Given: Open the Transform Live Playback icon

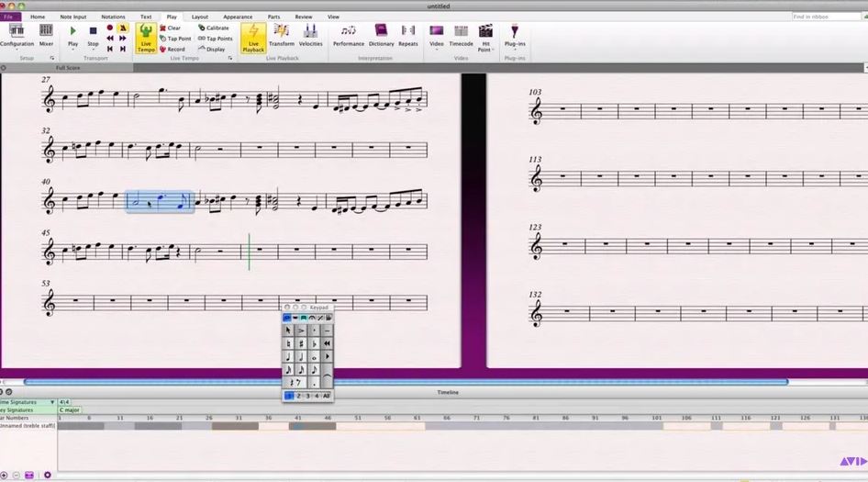Looking at the screenshot, I should point(282,36).
